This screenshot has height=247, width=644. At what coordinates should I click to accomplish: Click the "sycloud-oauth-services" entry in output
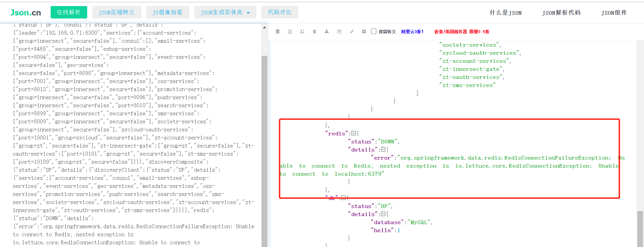pyautogui.click(x=479, y=53)
